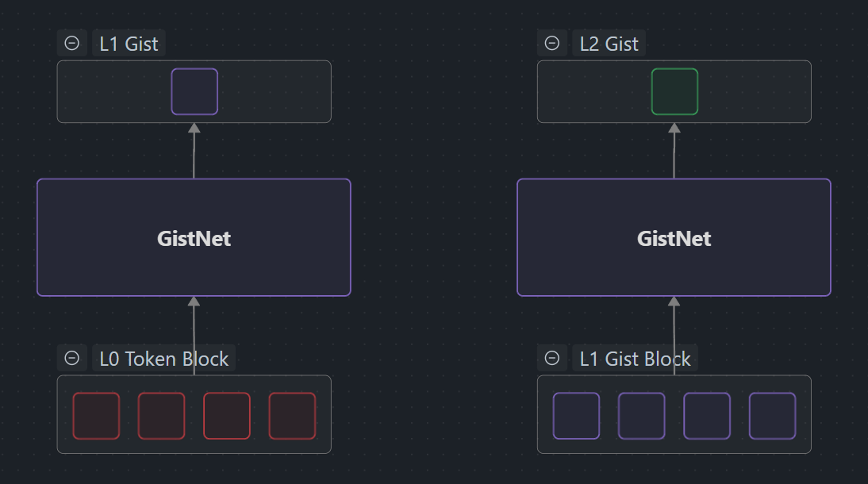Select first red token in L0 Token Block
Viewport: 868px width, 484px height.
click(96, 416)
